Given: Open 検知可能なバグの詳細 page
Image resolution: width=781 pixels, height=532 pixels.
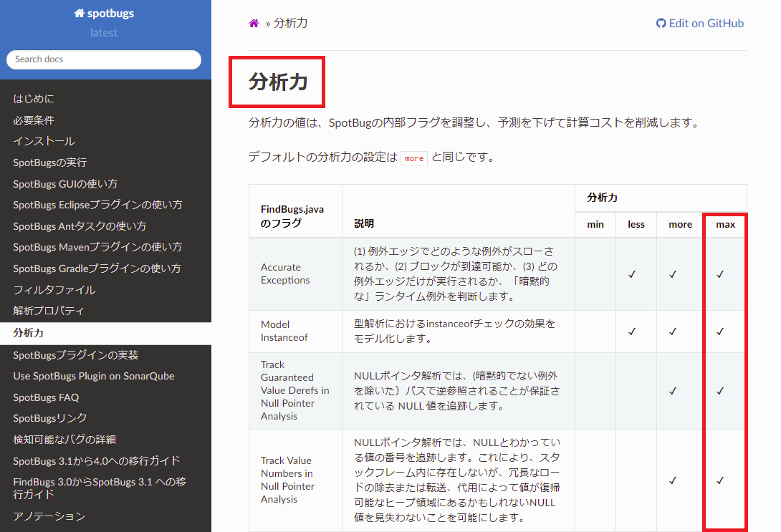Looking at the screenshot, I should point(64,440).
